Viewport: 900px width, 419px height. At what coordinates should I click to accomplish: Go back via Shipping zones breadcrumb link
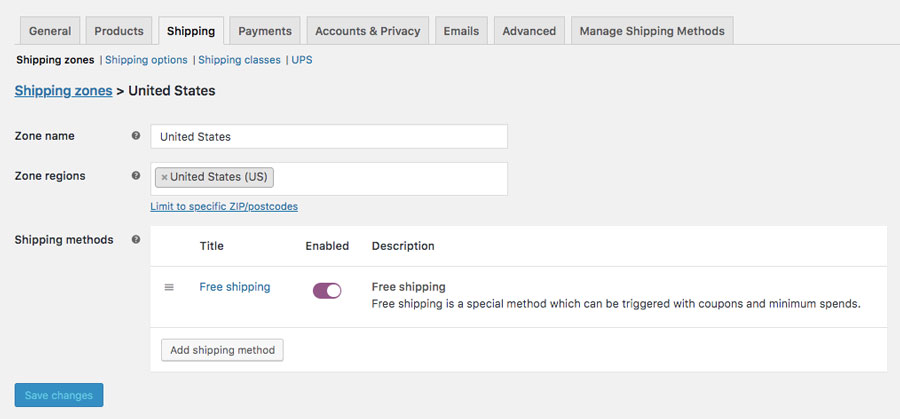click(x=63, y=91)
